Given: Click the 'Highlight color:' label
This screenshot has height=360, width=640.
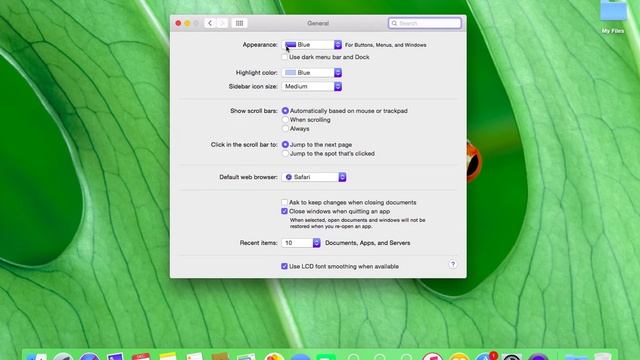Looking at the screenshot, I should (256, 73).
